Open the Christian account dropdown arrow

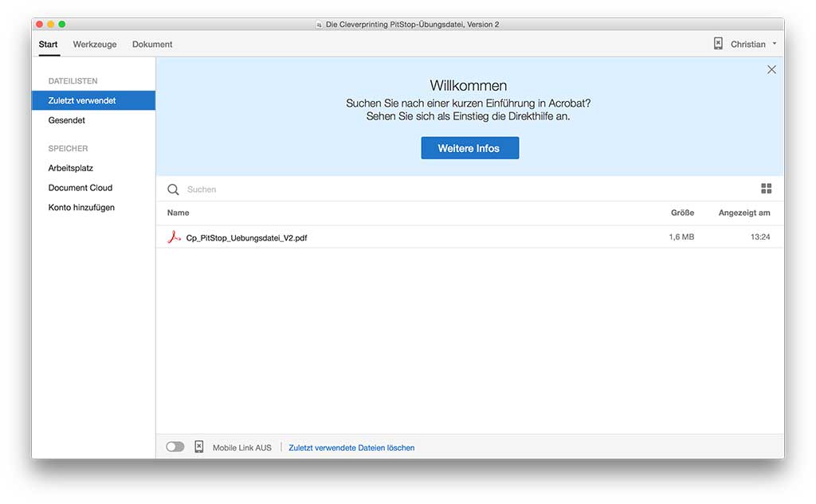[x=775, y=44]
